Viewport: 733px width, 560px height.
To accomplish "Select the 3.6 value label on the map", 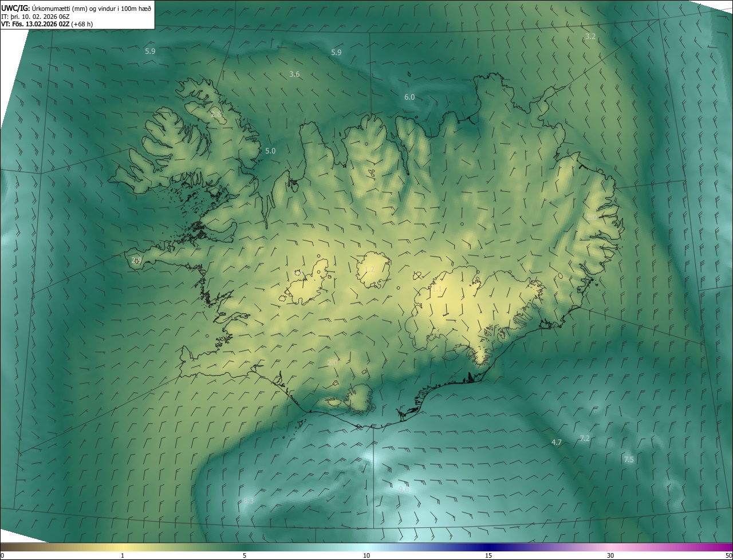I will pos(294,74).
